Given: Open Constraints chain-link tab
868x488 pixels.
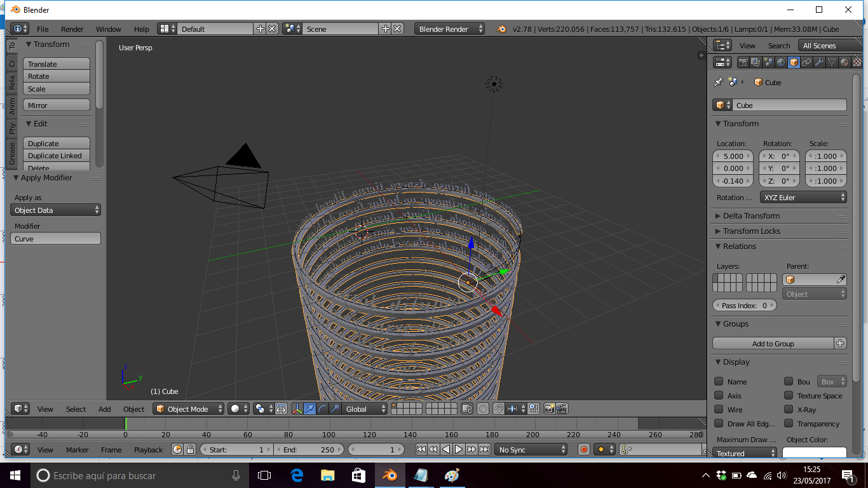Looking at the screenshot, I should (806, 62).
